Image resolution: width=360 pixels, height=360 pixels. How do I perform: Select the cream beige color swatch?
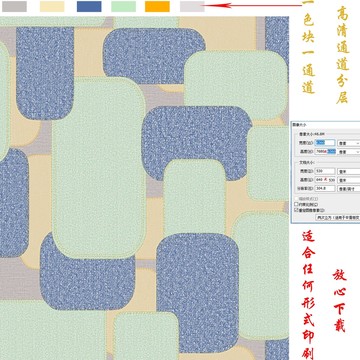point(52,6)
